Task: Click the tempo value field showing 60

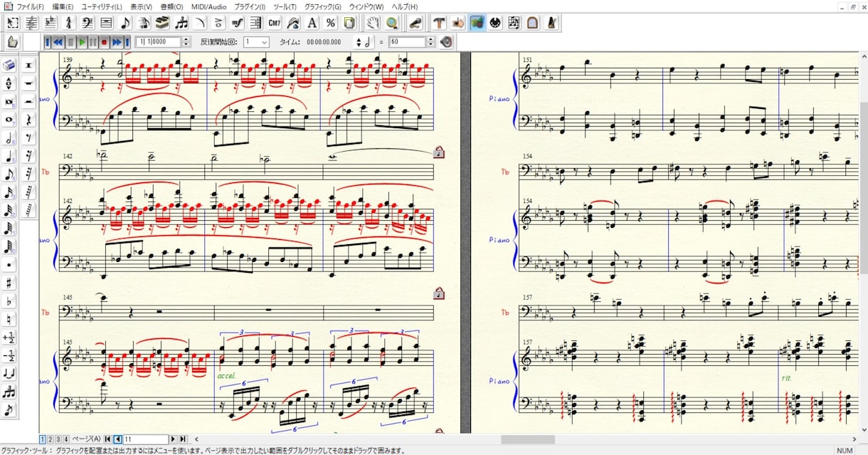Action: coord(406,42)
